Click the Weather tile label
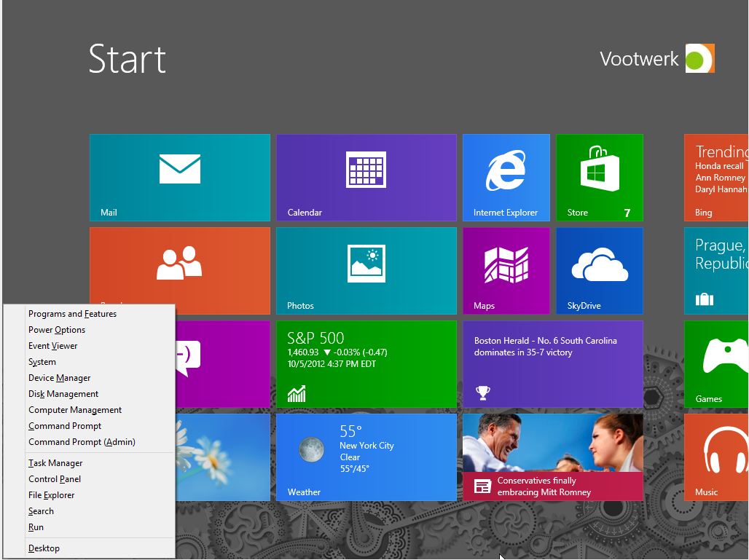The height and width of the screenshot is (560, 749). (304, 492)
